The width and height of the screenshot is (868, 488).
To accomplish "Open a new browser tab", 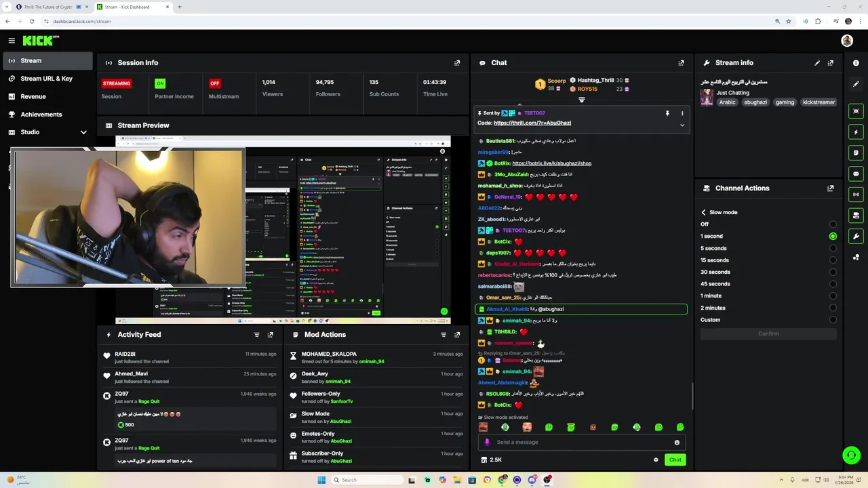I will [180, 7].
